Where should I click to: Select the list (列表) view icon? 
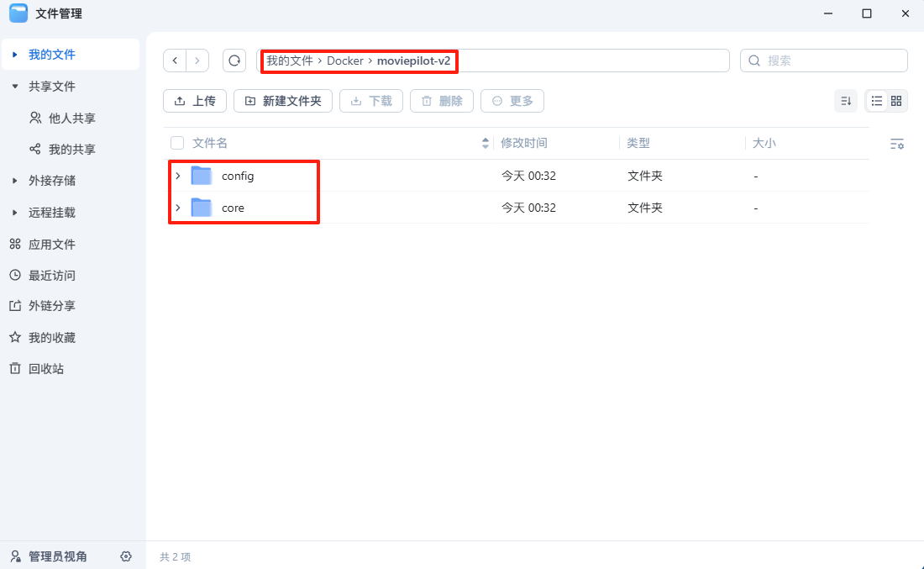point(875,100)
